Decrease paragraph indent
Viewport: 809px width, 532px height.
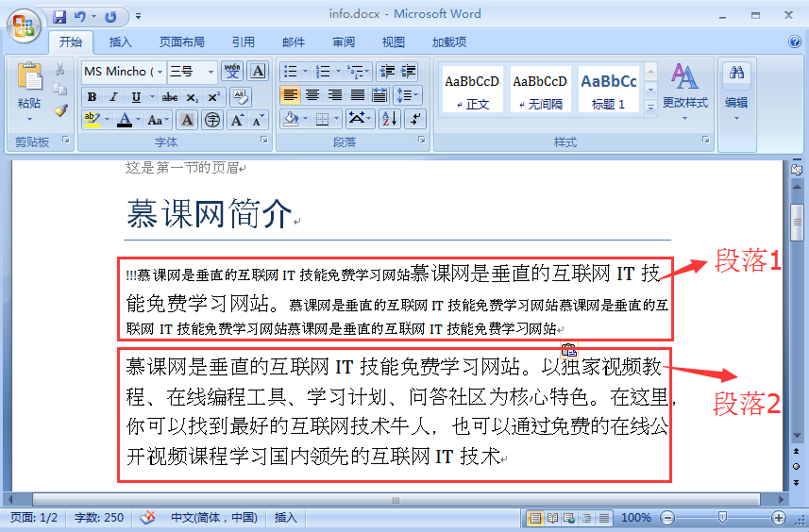click(387, 71)
